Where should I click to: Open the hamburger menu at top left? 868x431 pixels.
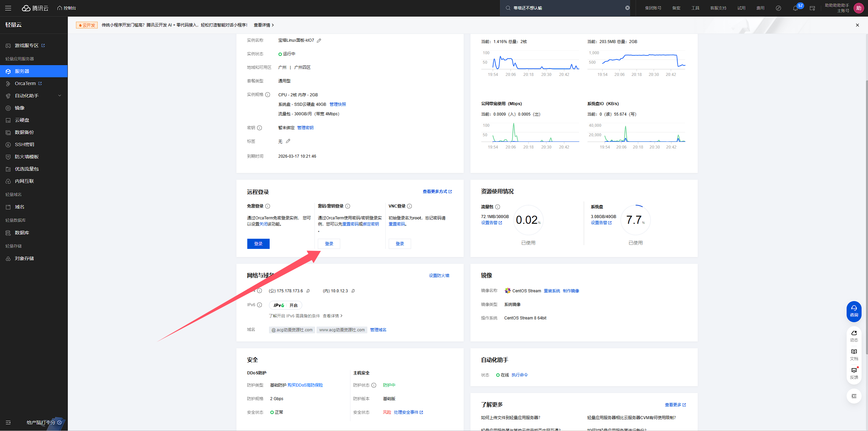pos(8,8)
